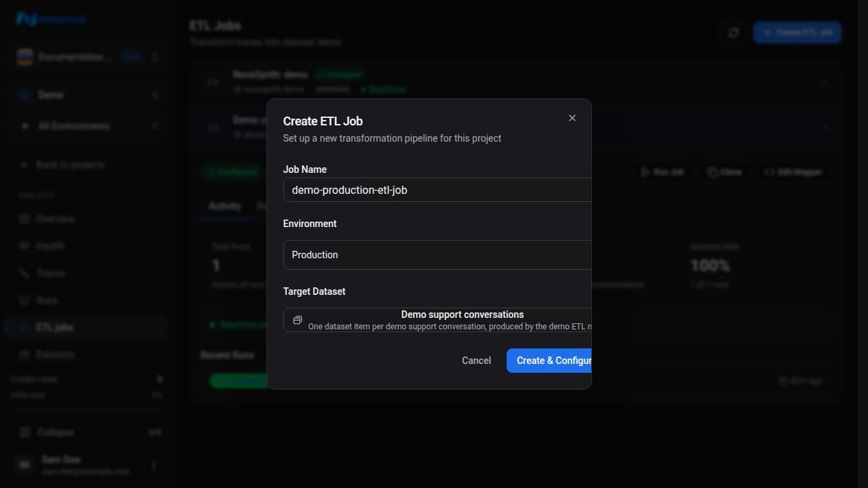Open the Environment dropdown showing Production
The width and height of the screenshot is (868, 488).
[x=437, y=255]
